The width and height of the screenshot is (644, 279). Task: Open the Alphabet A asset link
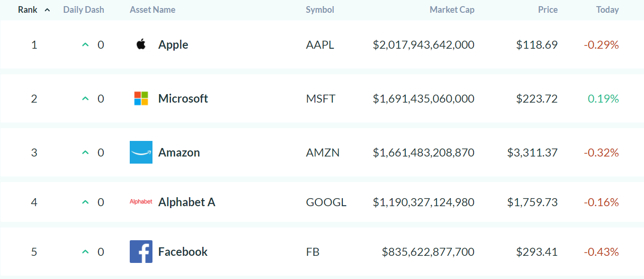[x=187, y=202]
